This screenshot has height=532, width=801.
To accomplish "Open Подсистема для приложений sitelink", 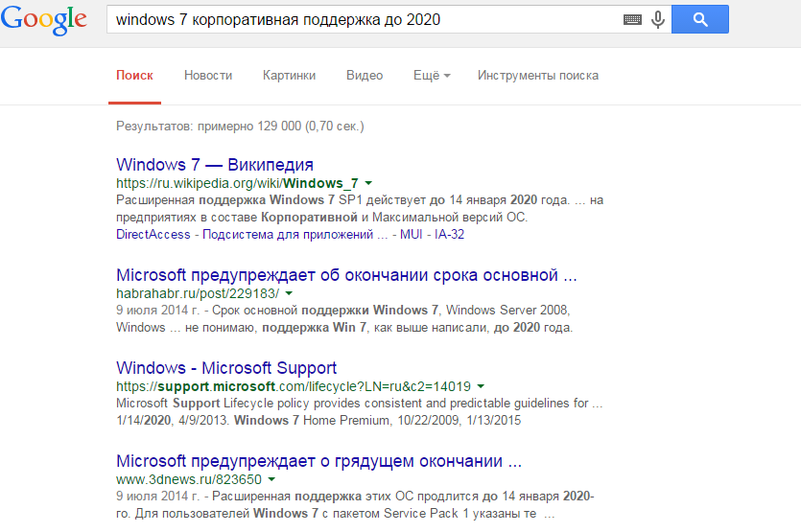I will [x=295, y=234].
